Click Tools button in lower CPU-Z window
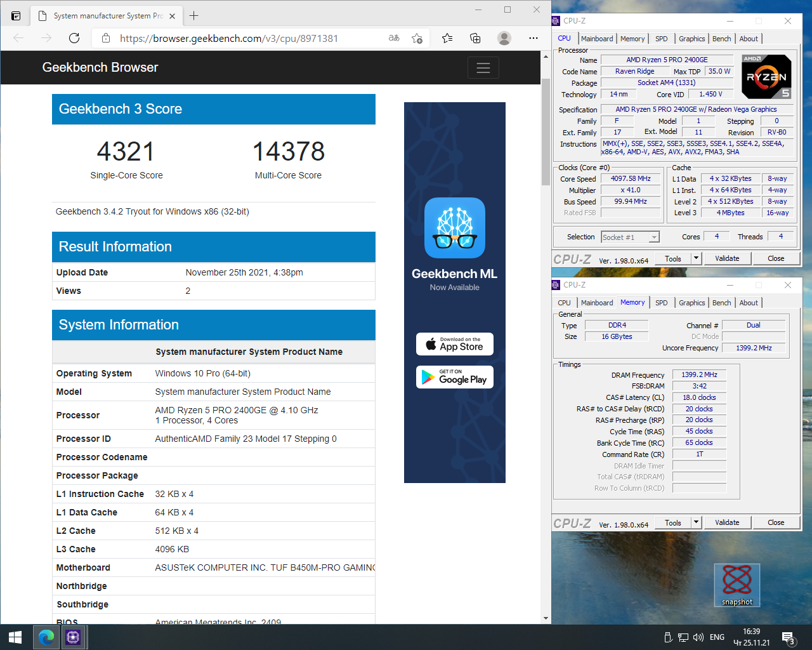The image size is (812, 650). click(673, 522)
